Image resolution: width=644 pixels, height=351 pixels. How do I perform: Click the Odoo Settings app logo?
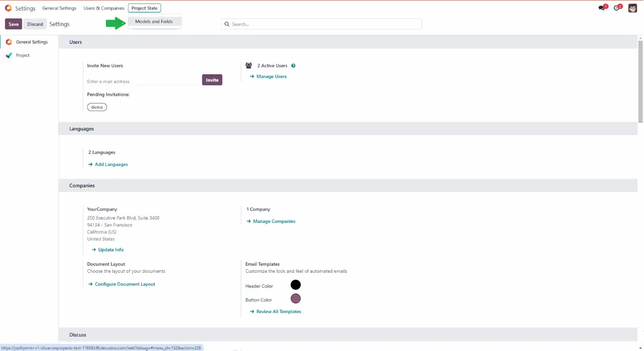[8, 8]
